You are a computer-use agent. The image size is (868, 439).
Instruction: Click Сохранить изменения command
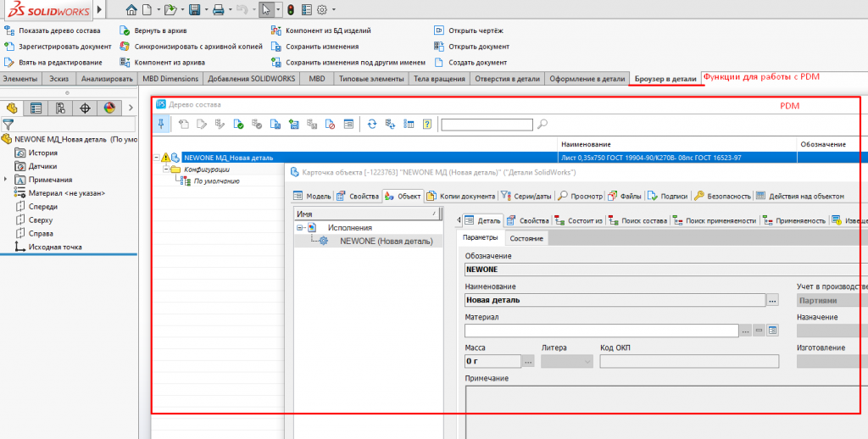click(314, 47)
